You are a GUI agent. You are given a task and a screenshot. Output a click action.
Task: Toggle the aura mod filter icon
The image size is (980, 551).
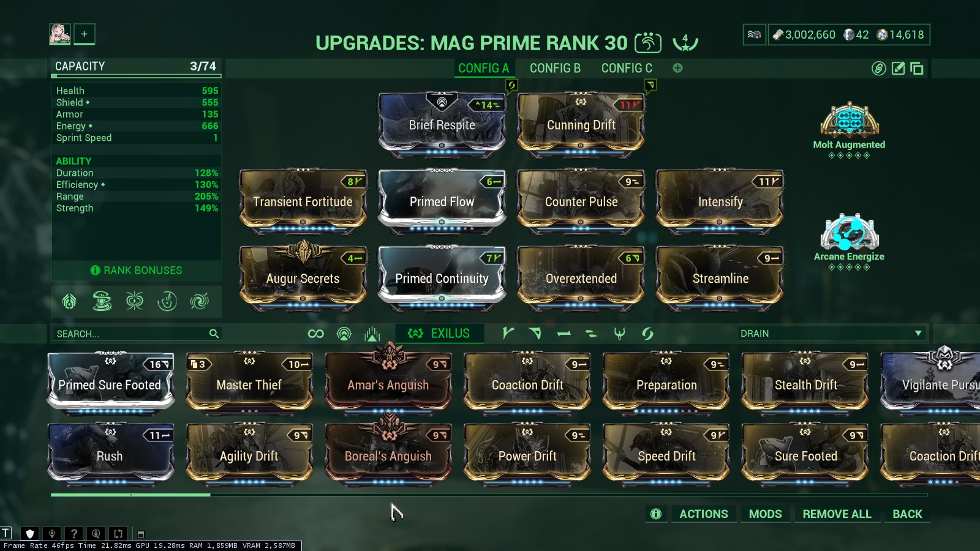click(x=344, y=334)
